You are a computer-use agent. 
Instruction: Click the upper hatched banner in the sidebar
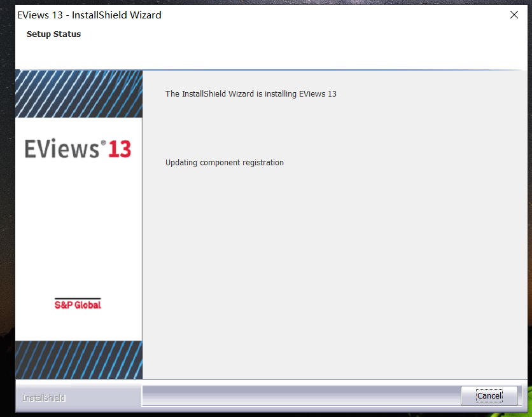[78, 93]
